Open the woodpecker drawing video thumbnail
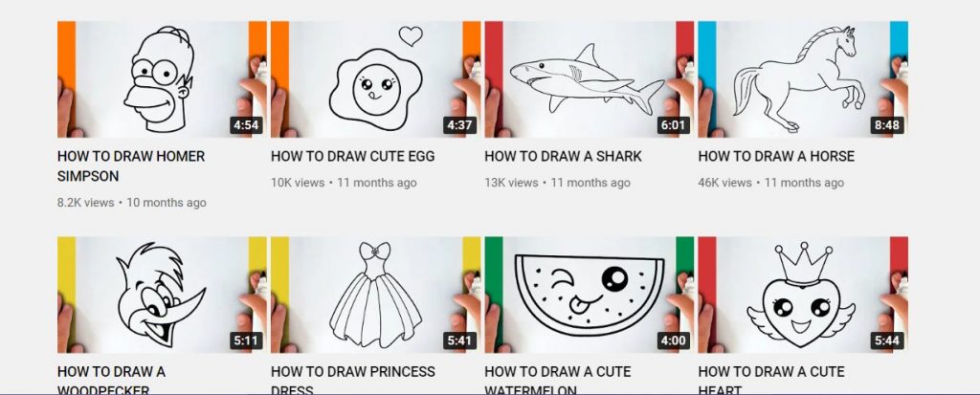This screenshot has width=980, height=395. (162, 295)
